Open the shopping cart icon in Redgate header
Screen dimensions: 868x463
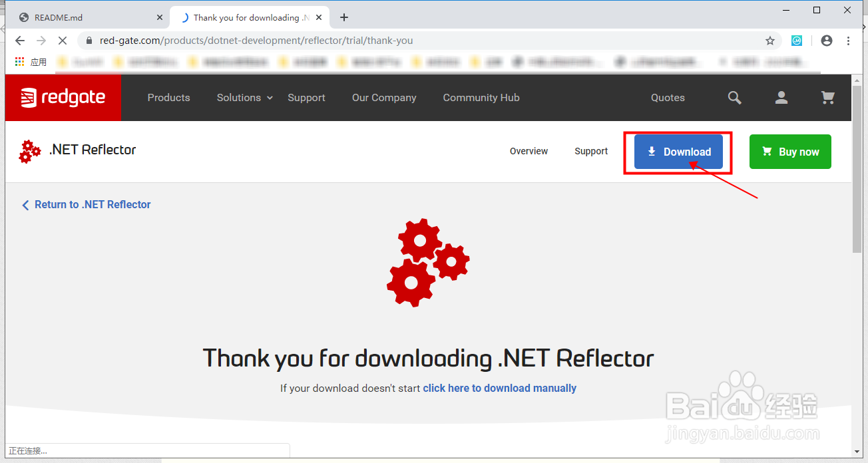coord(828,98)
